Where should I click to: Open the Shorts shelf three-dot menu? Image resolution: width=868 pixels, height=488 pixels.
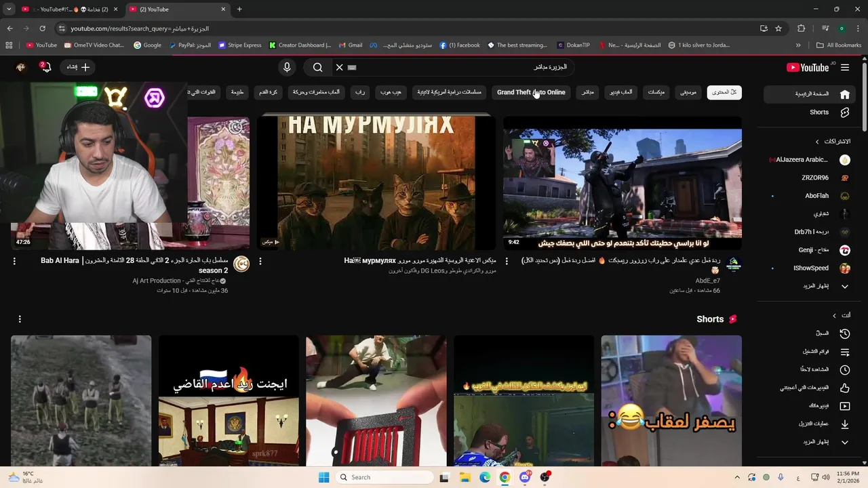pos(20,319)
